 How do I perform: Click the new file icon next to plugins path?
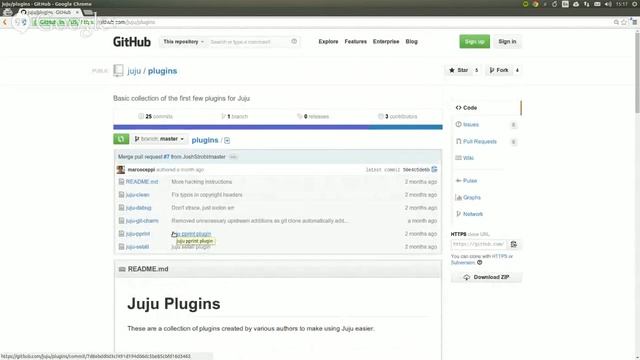[227, 140]
